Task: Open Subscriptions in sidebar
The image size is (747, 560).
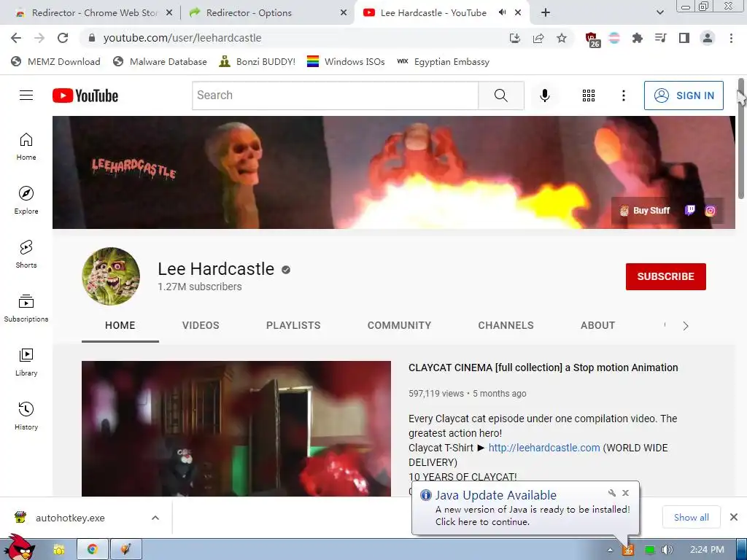Action: pos(26,308)
